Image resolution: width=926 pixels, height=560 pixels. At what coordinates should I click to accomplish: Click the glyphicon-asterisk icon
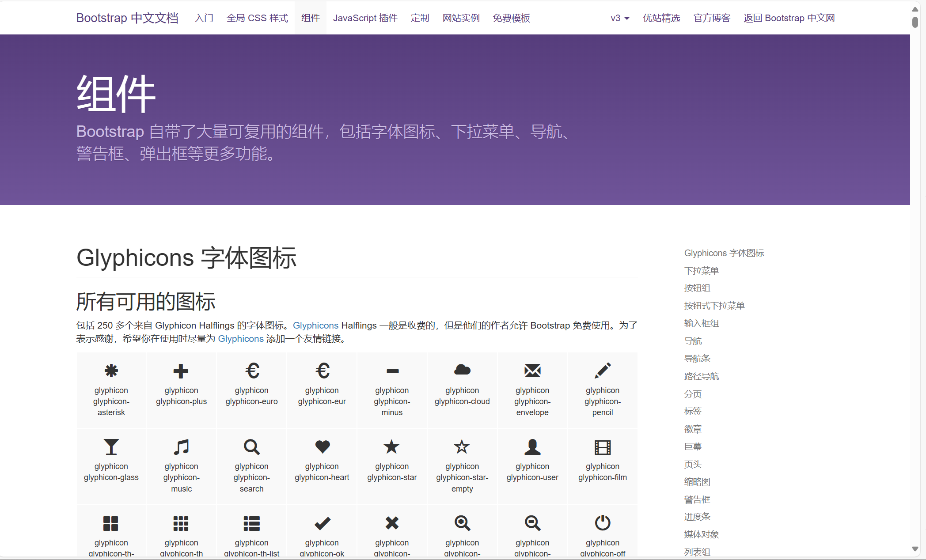[x=111, y=371]
